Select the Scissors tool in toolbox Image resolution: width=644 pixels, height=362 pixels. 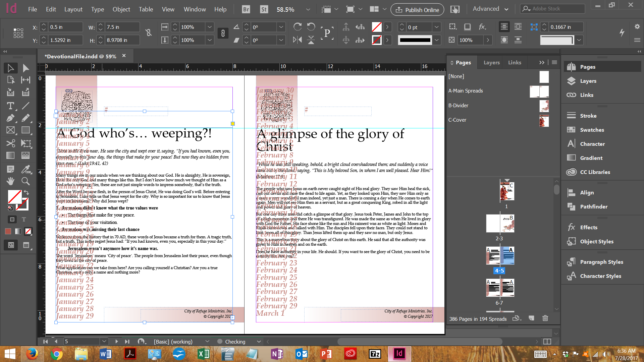click(10, 143)
